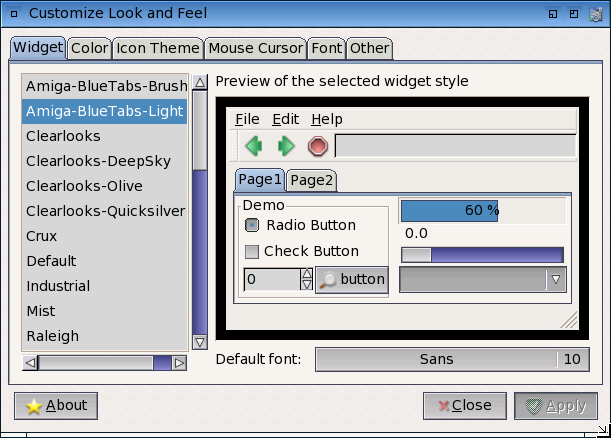Click the Close button

tap(465, 406)
